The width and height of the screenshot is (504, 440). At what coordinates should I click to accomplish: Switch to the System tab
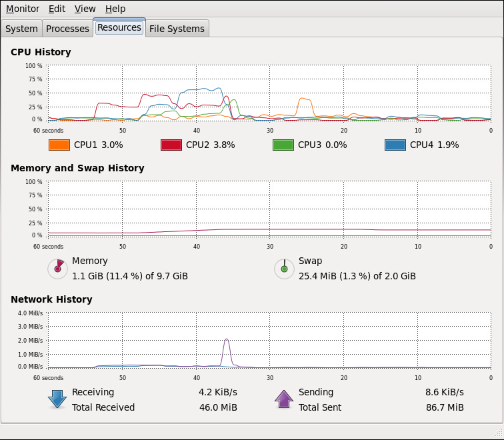21,29
